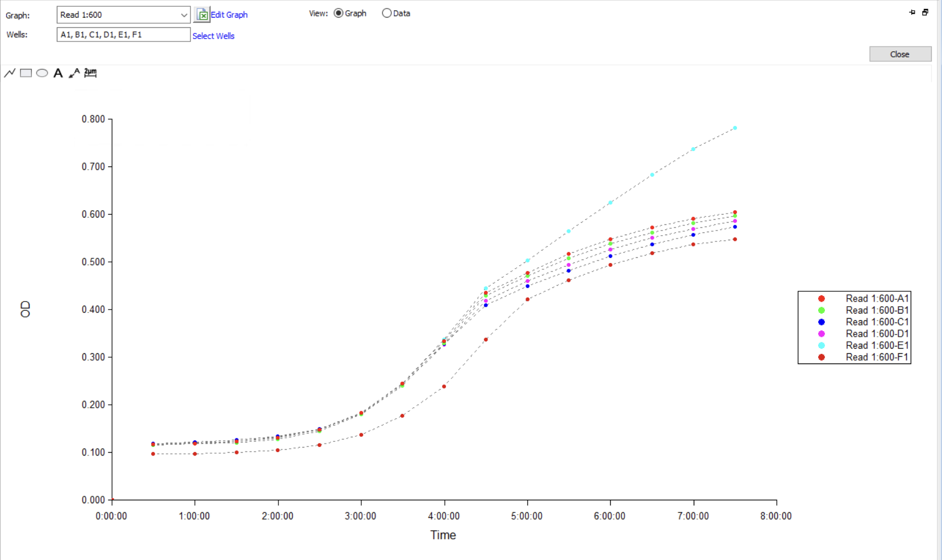Viewport: 942px width, 560px height.
Task: Click the Wells input field
Action: 123,35
